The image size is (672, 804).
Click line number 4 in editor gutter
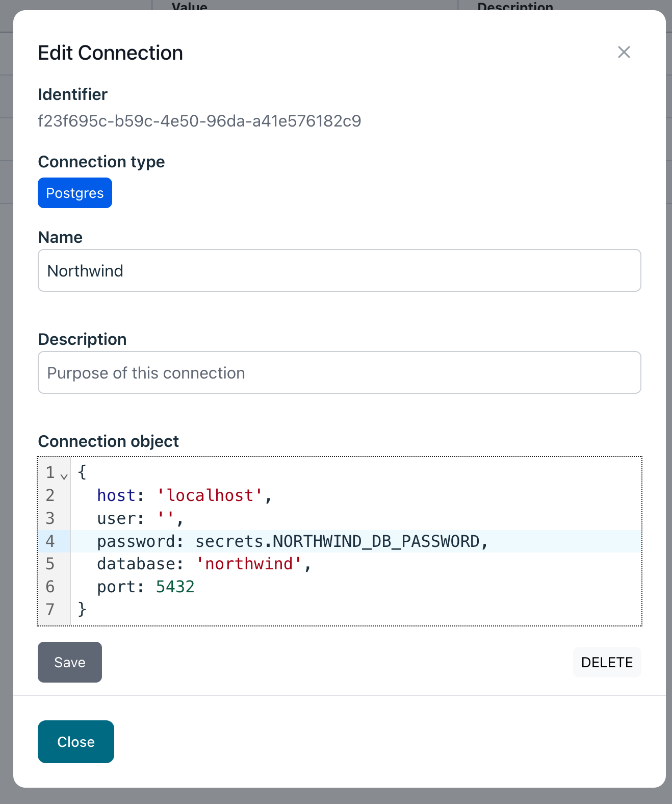[x=50, y=541]
